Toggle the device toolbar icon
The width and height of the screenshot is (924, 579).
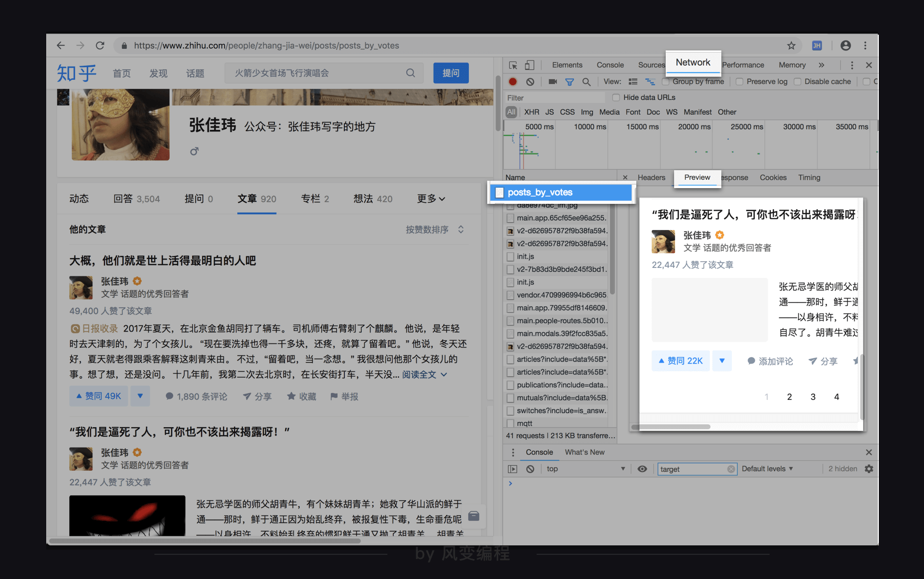click(x=530, y=65)
